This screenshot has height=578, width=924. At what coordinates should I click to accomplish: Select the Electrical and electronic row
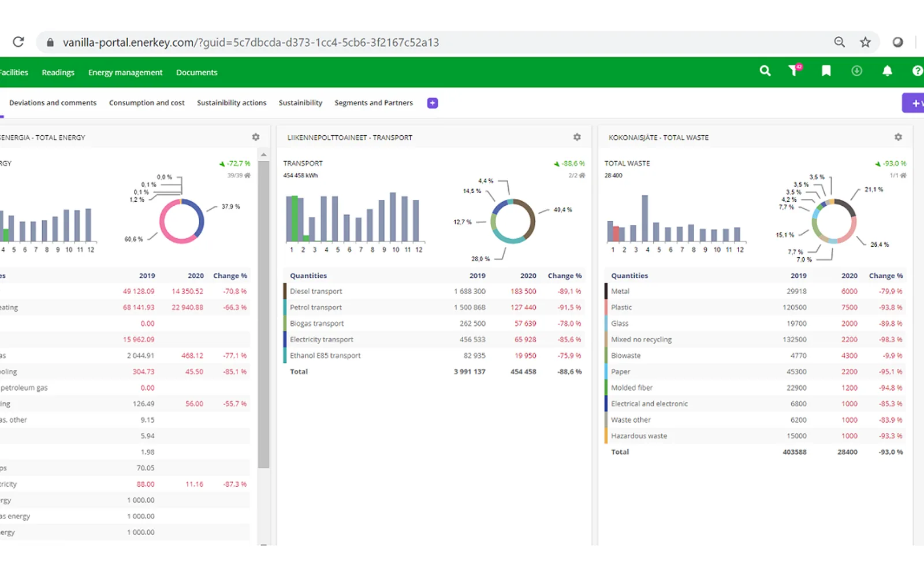(755, 404)
